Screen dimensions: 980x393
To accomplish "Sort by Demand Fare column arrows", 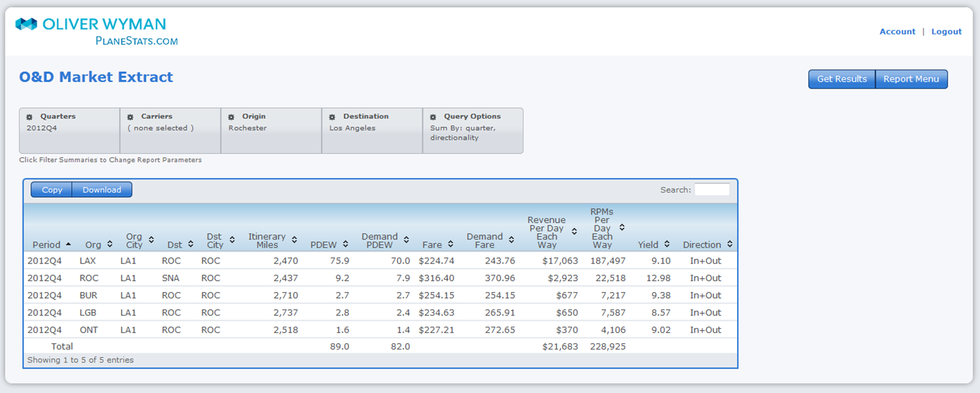I will click(x=512, y=240).
